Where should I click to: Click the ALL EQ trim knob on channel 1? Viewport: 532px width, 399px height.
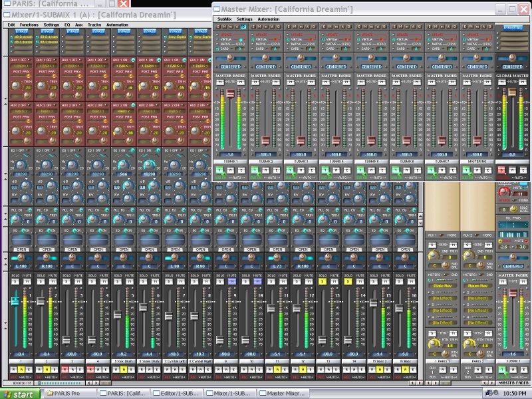click(x=15, y=219)
